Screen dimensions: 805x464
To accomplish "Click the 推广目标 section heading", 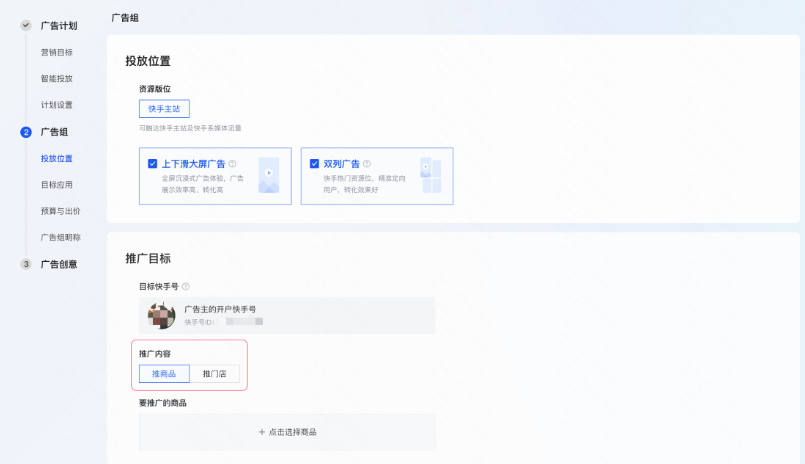I will click(x=148, y=259).
